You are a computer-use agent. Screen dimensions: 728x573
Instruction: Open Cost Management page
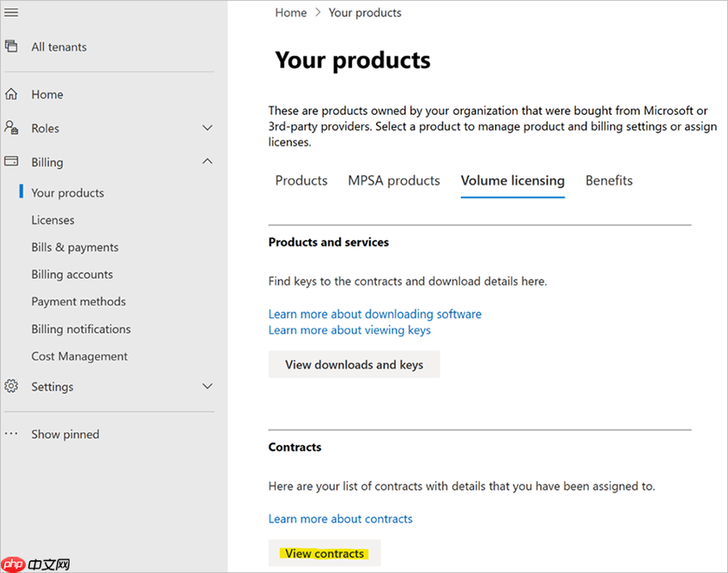[x=79, y=356]
